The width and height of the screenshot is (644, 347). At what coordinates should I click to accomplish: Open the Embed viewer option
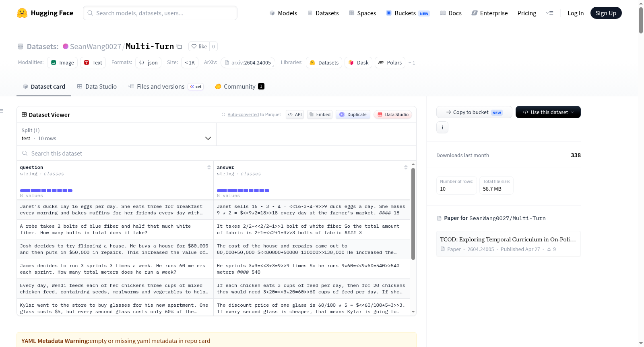pos(320,114)
